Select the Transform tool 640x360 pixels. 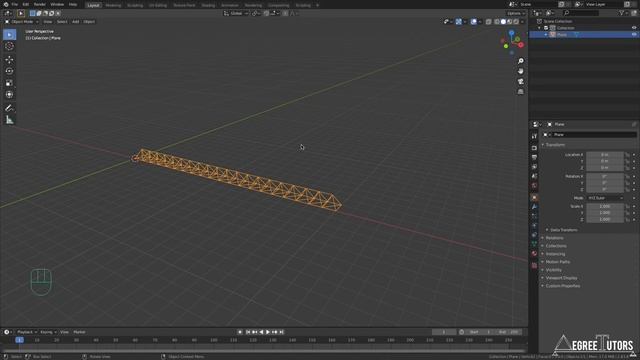coord(9,95)
